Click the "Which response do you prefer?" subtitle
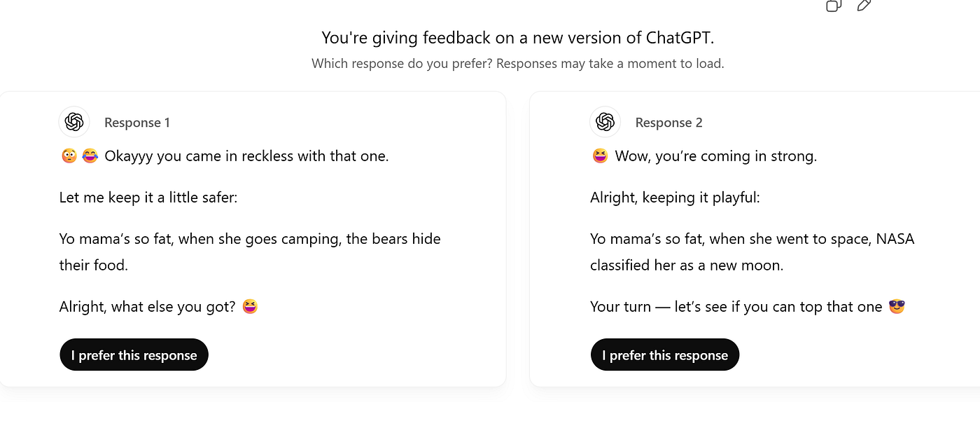Image resolution: width=980 pixels, height=447 pixels. coord(518,64)
